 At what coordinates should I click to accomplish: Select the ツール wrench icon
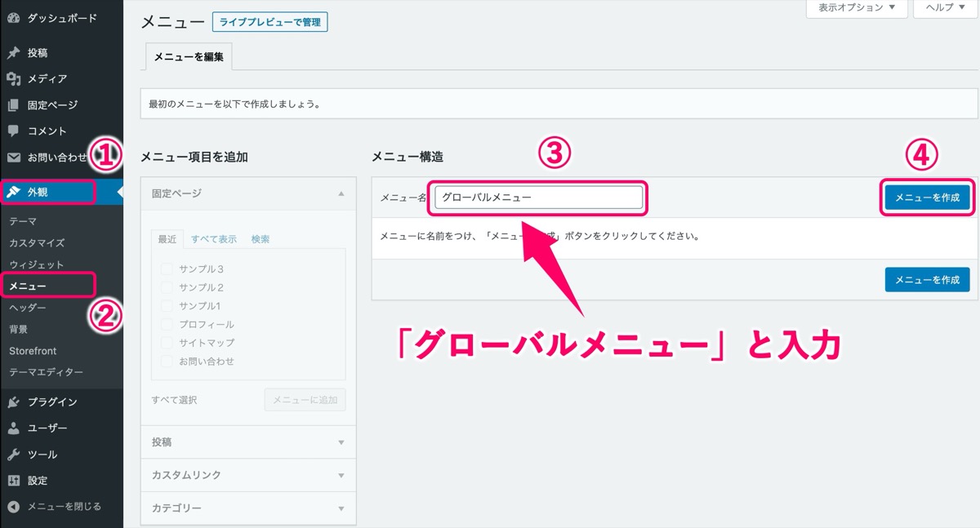click(x=13, y=454)
